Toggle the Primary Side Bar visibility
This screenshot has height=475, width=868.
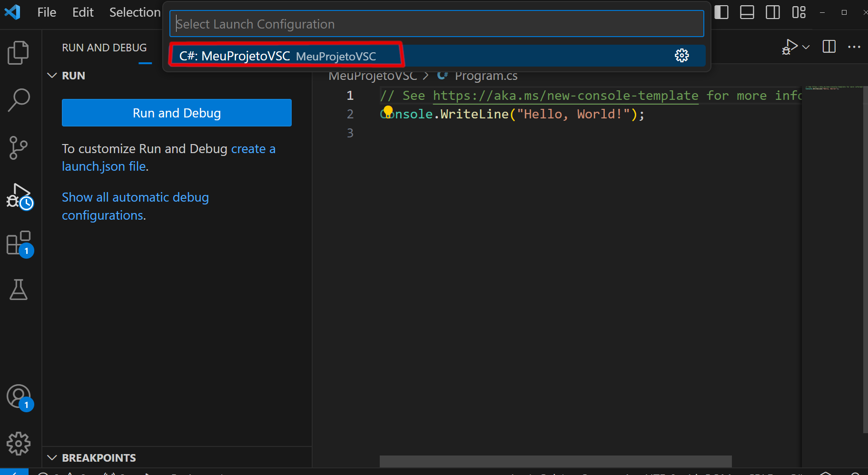721,12
